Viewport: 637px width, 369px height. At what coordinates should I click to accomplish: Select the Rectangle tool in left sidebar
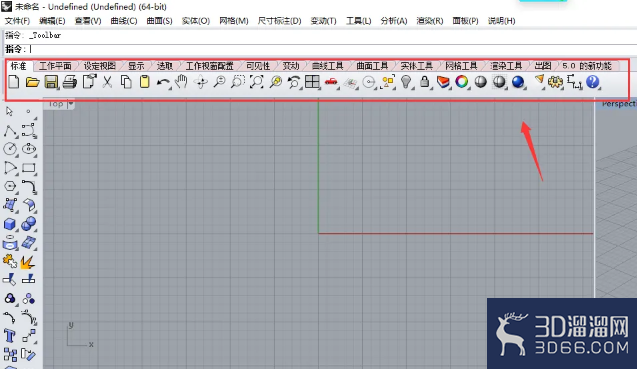point(29,168)
